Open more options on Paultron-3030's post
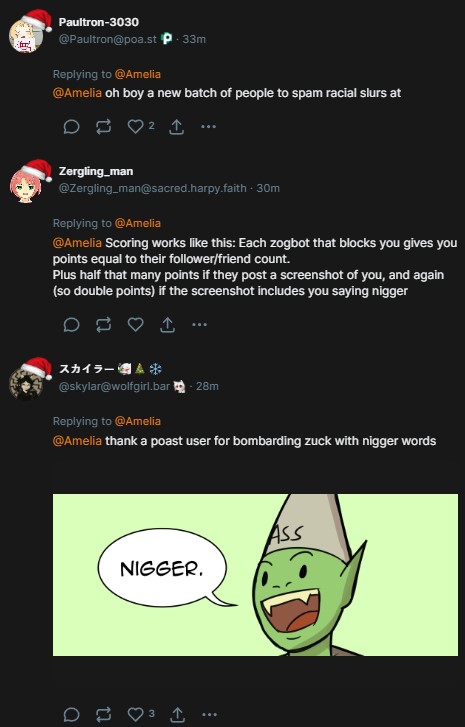The image size is (465, 727). (209, 127)
